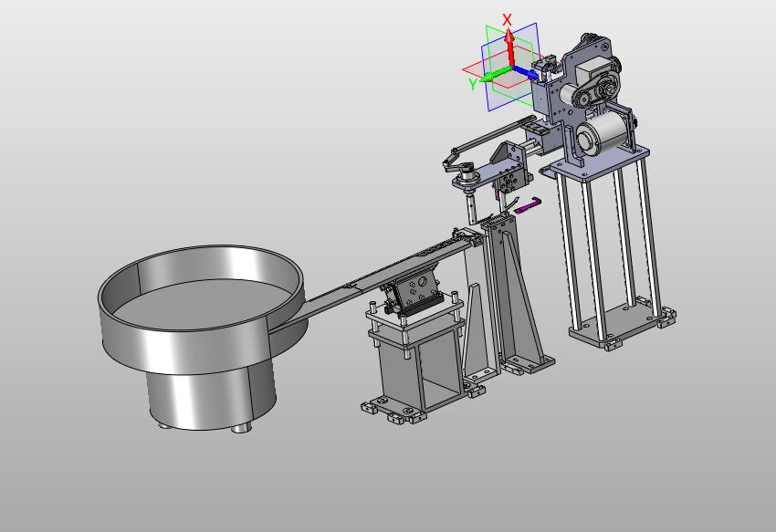
Task: Select the red X label of the triad
Action: [x=507, y=20]
